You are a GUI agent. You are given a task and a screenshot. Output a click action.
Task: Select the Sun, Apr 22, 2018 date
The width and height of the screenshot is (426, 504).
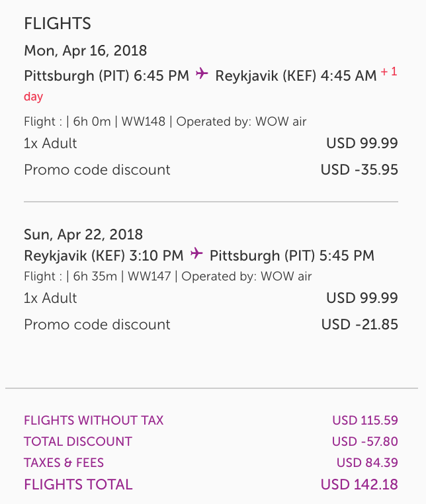coord(83,234)
